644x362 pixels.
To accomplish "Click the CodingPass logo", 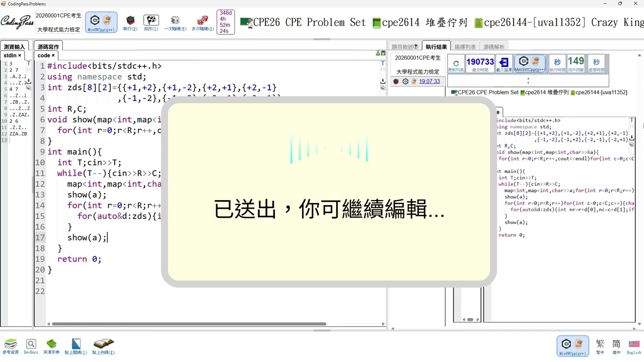I will (x=17, y=22).
